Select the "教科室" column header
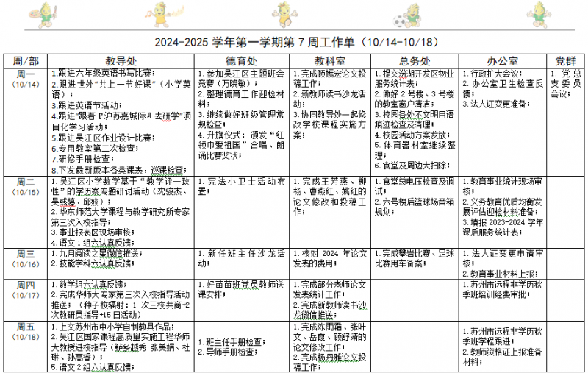Screen dimensions: 588x373 pos(330,61)
